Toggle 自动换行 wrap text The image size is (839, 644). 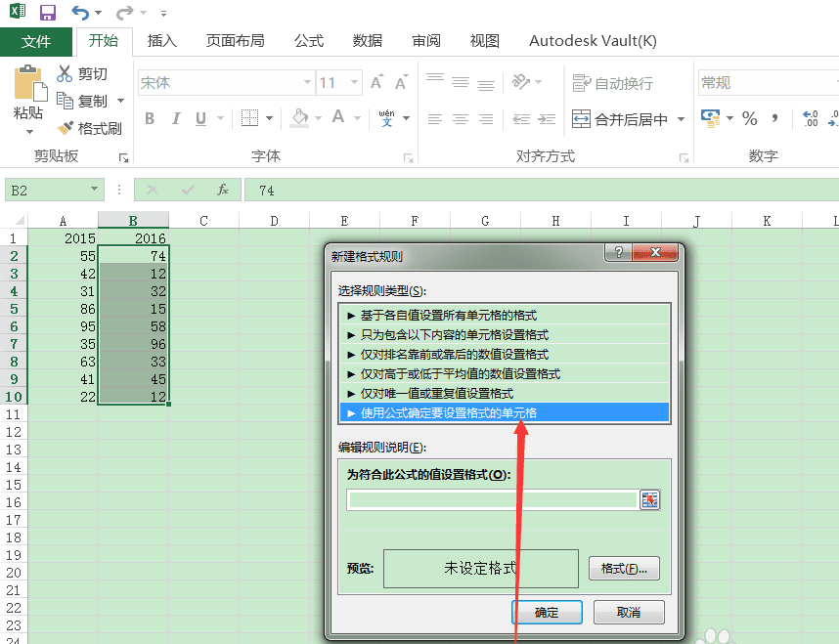pos(612,83)
